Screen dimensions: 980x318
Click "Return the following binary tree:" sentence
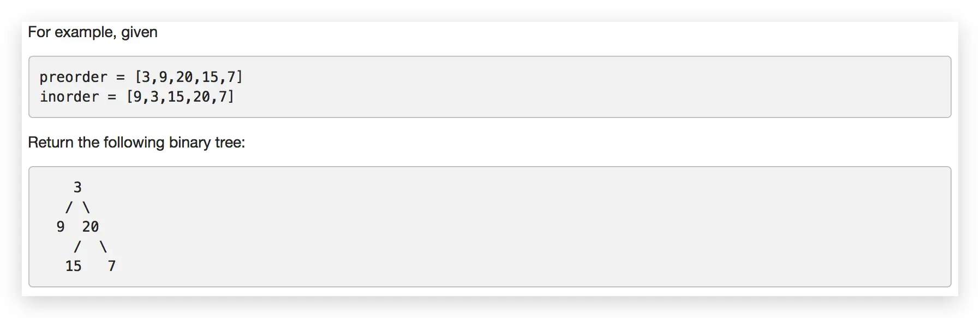136,143
